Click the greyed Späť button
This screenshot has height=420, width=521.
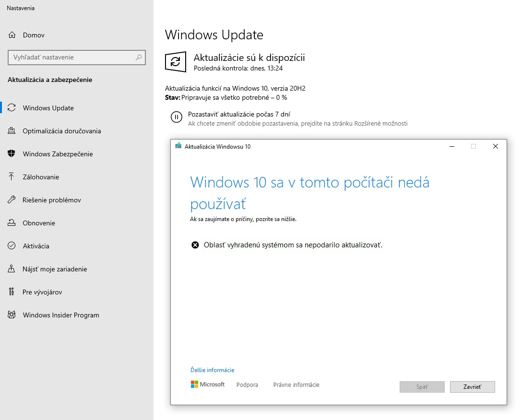[422, 387]
